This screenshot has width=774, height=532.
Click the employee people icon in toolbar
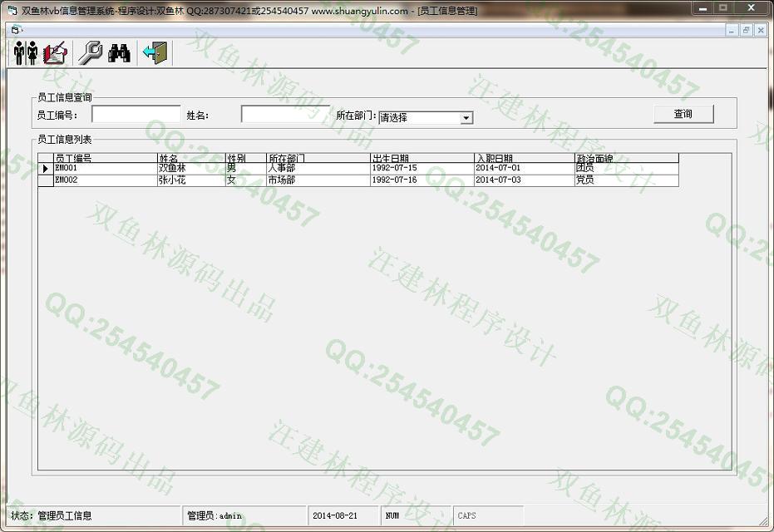coord(25,53)
